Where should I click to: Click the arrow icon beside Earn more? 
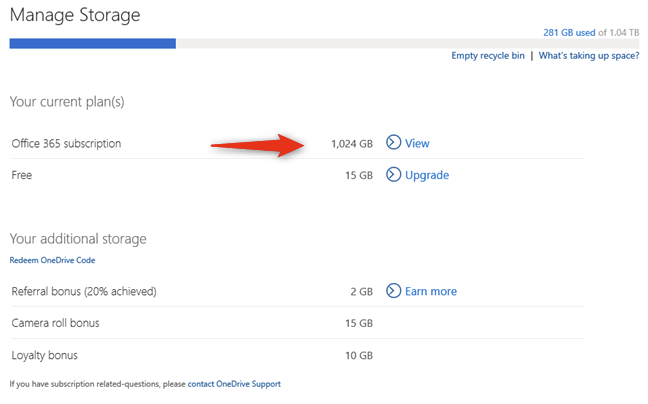[393, 291]
